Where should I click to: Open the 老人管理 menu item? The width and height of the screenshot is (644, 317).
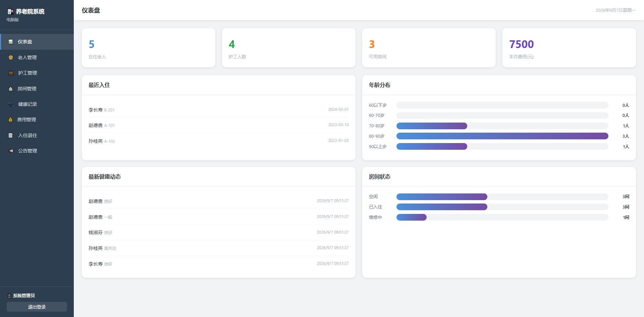coord(37,57)
